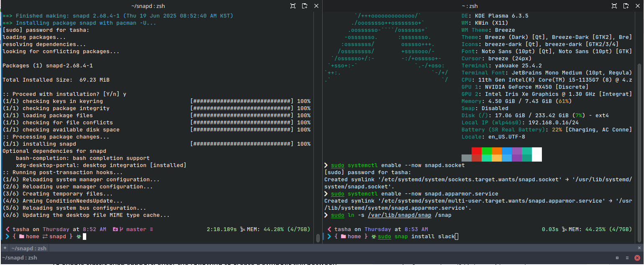Screen dimensions: 644x265
Task: Click 'Swap: Disabled' info line
Action: (x=485, y=108)
